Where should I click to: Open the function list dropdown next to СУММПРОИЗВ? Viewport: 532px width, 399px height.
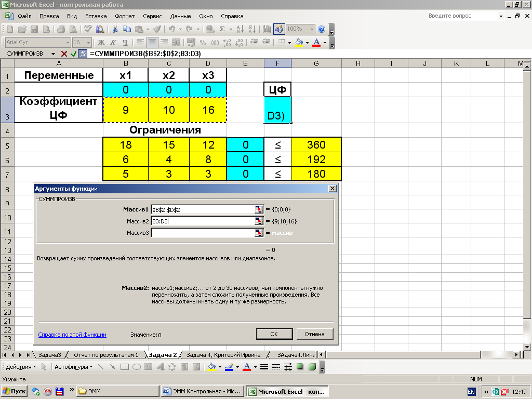click(53, 54)
